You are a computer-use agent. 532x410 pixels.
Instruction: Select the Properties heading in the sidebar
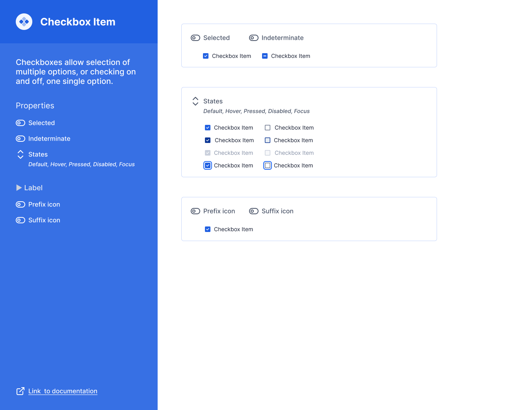[35, 106]
